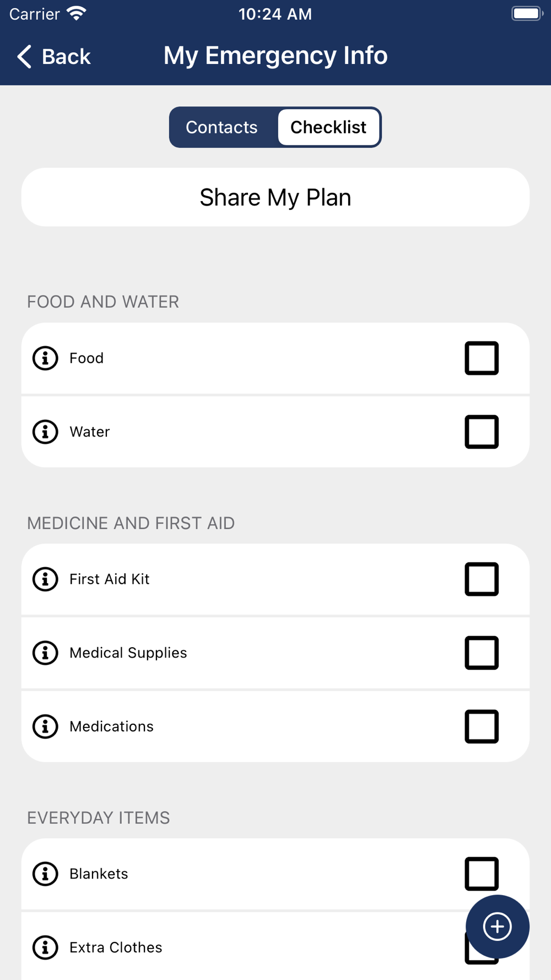Tap the Extra Clothes info icon

coord(45,947)
